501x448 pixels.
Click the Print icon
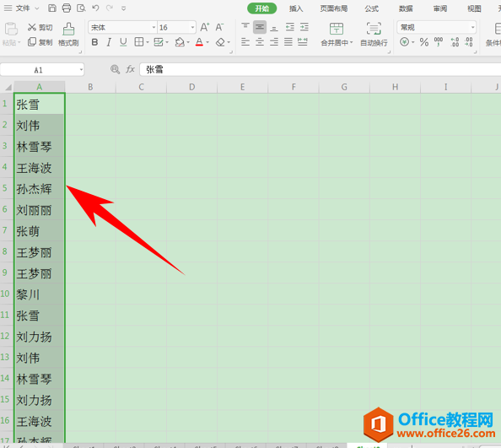(67, 8)
